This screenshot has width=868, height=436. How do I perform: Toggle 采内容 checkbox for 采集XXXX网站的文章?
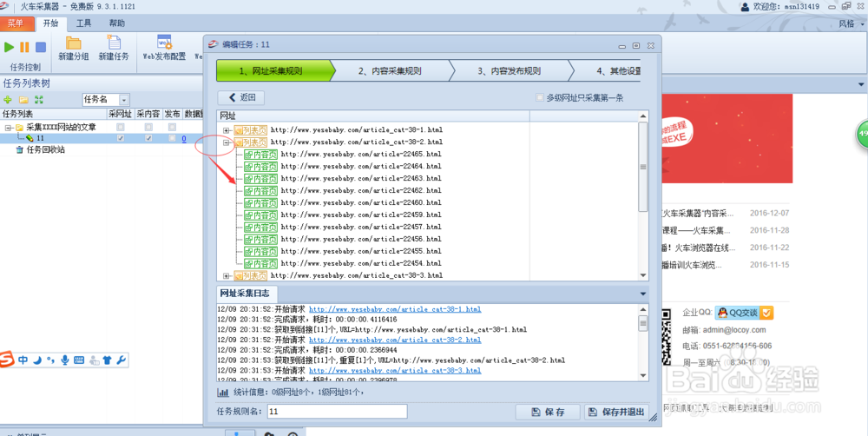click(x=148, y=127)
